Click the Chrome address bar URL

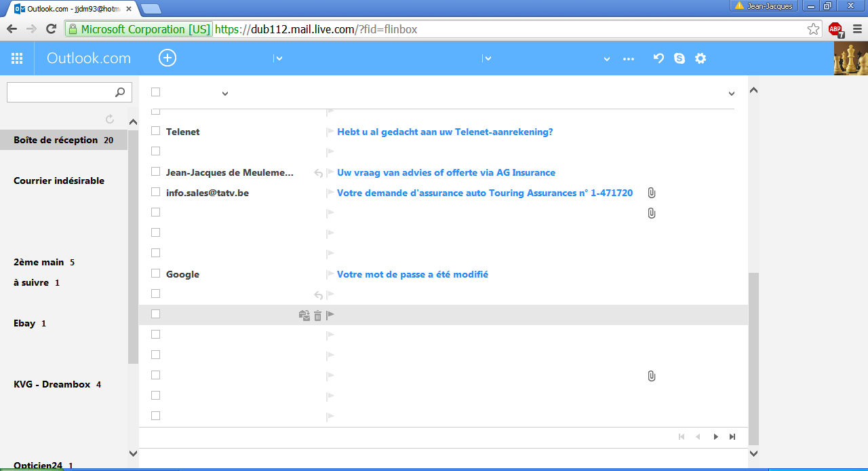tap(316, 29)
